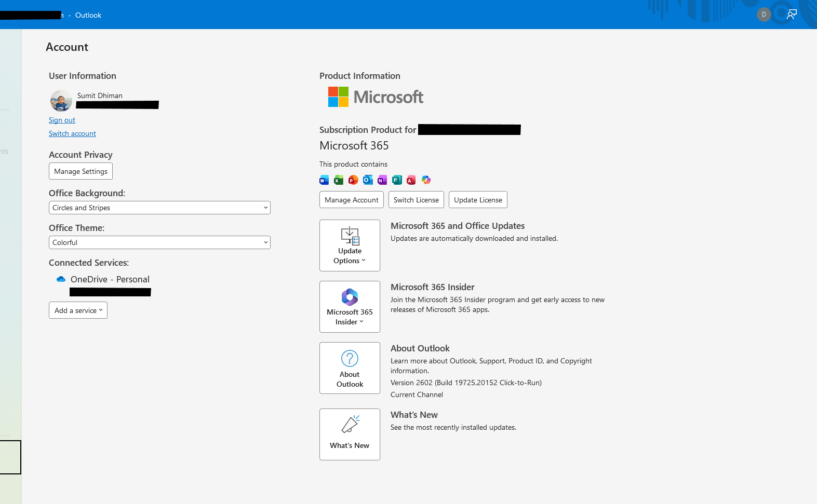Open the What's New button
The height and width of the screenshot is (504, 817).
(350, 434)
